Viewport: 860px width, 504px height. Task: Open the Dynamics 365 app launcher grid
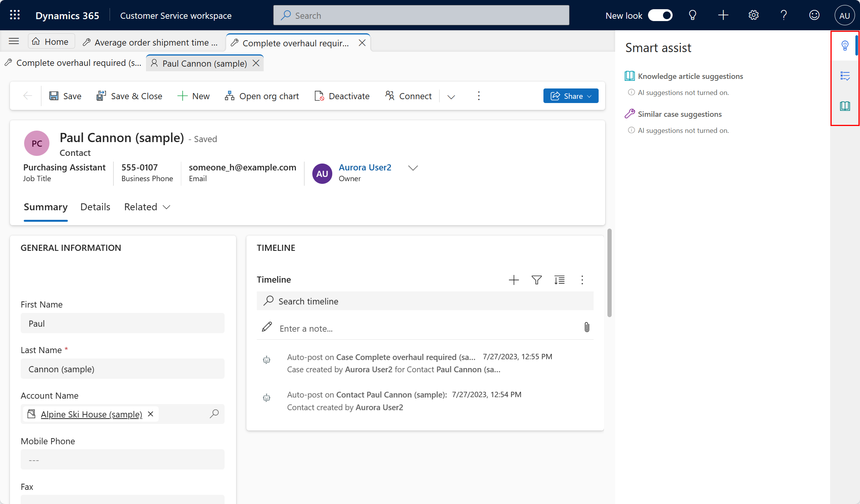point(15,15)
